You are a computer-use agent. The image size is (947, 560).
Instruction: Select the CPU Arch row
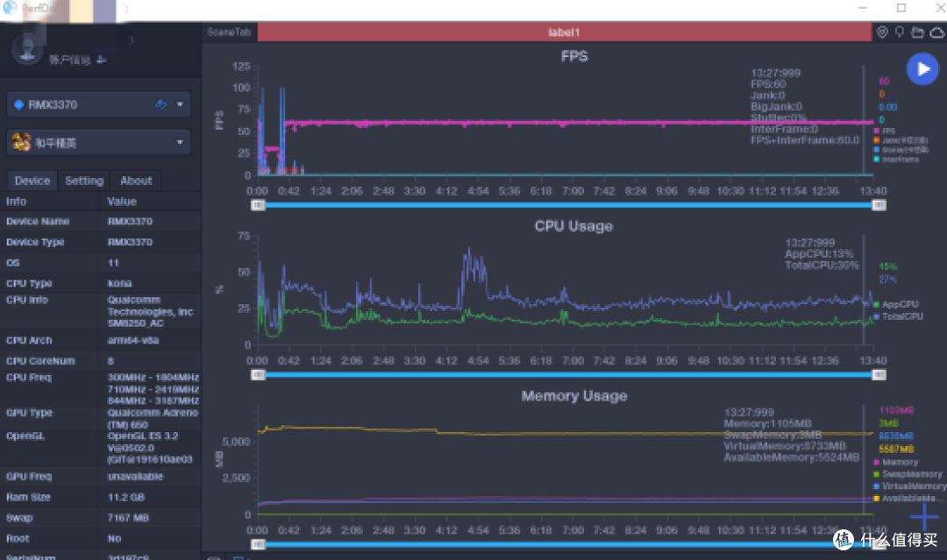click(100, 340)
